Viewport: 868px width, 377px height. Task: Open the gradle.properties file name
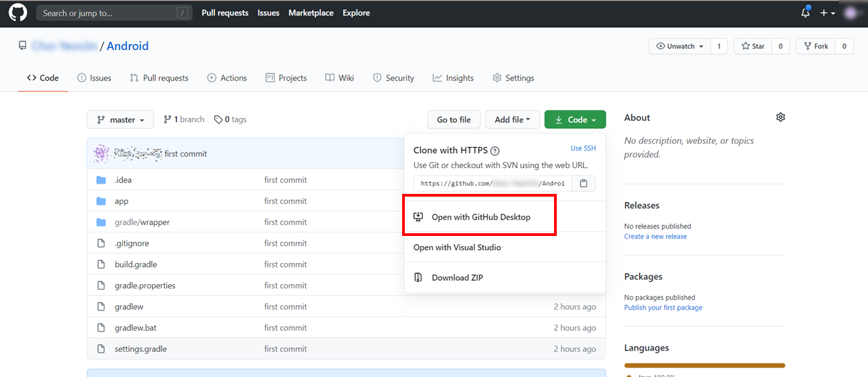(145, 285)
